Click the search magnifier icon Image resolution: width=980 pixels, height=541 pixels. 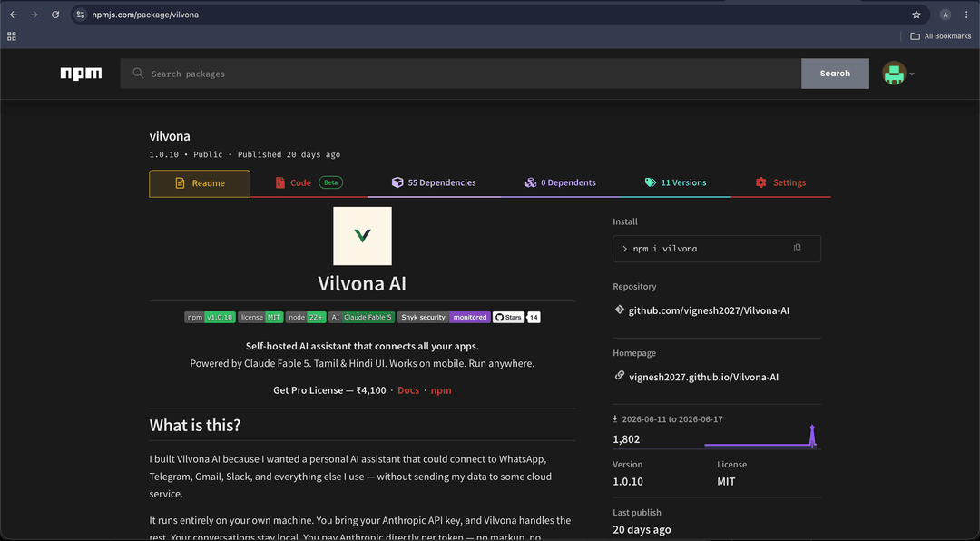(138, 74)
